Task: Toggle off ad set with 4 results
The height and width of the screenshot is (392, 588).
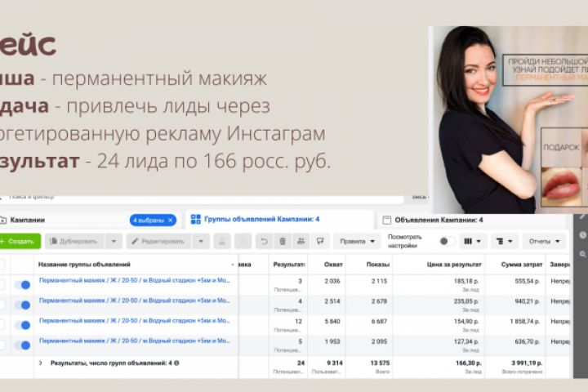Action: [22, 305]
